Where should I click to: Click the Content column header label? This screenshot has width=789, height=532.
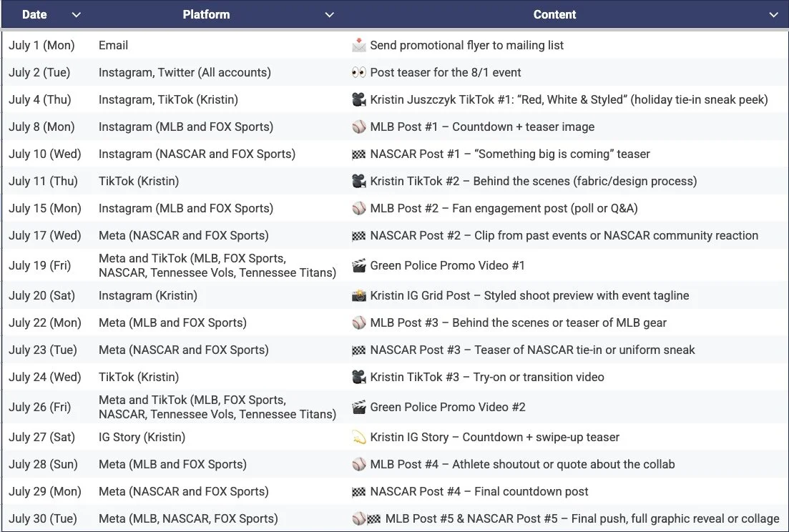tap(554, 14)
